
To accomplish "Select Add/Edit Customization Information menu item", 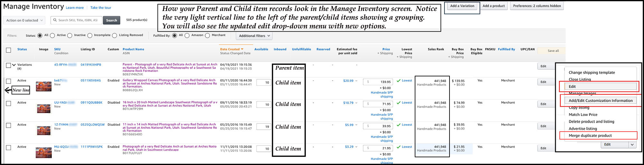I will [600, 101].
